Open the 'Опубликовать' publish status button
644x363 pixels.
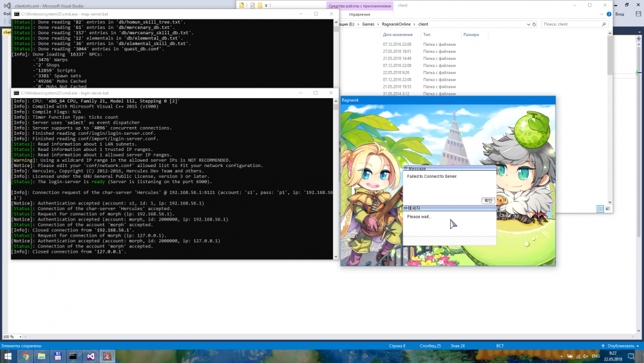pyautogui.click(x=620, y=346)
